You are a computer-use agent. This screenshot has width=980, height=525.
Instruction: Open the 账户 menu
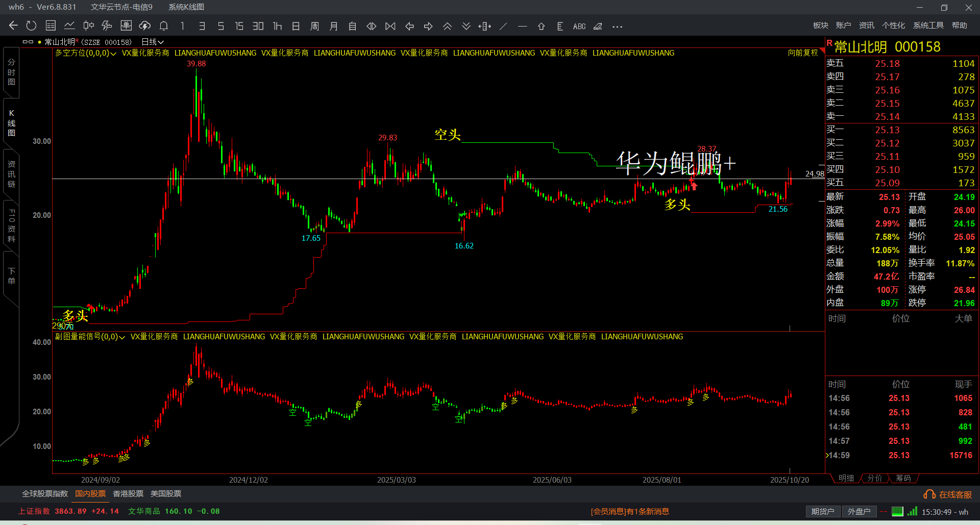point(843,26)
